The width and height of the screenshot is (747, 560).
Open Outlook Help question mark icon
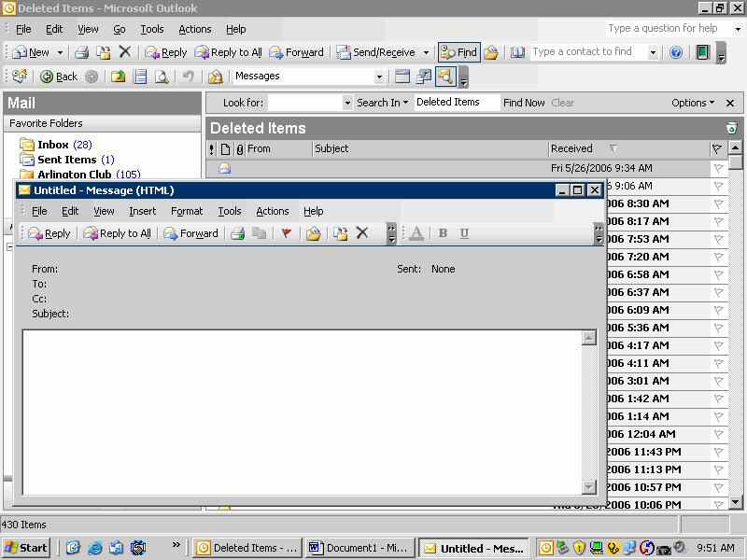click(x=675, y=52)
